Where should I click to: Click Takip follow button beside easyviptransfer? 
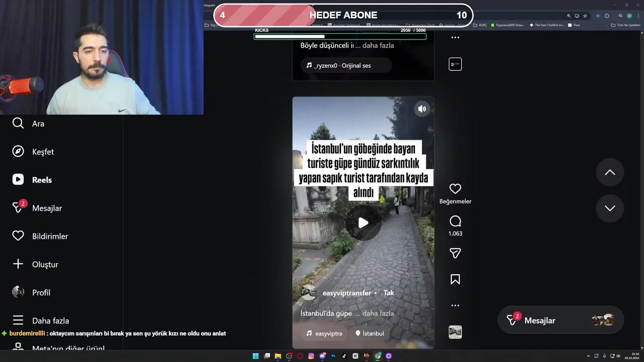(x=389, y=293)
